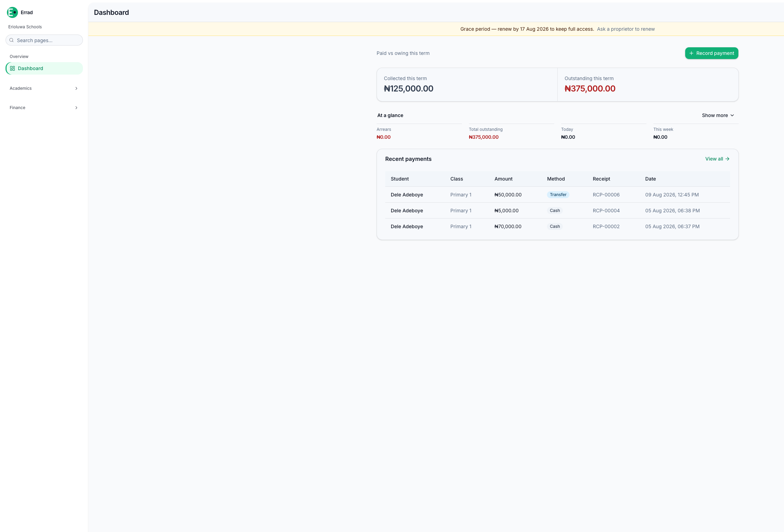Click the At a glance heading
This screenshot has height=532, width=784.
(x=390, y=115)
